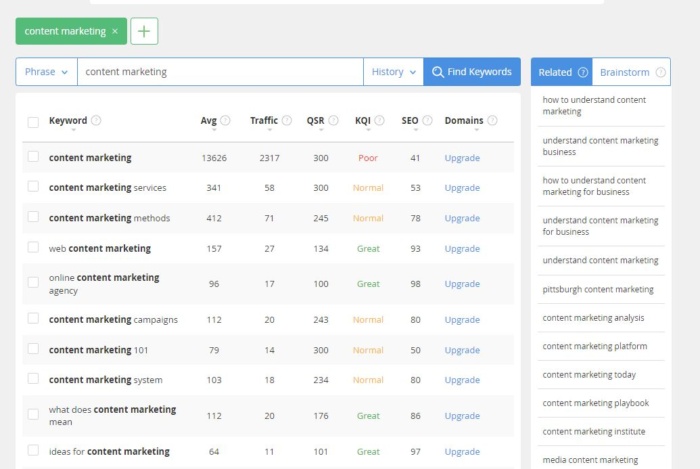700x469 pixels.
Task: Tick the select-all checkbox in the table header
Action: (x=33, y=122)
